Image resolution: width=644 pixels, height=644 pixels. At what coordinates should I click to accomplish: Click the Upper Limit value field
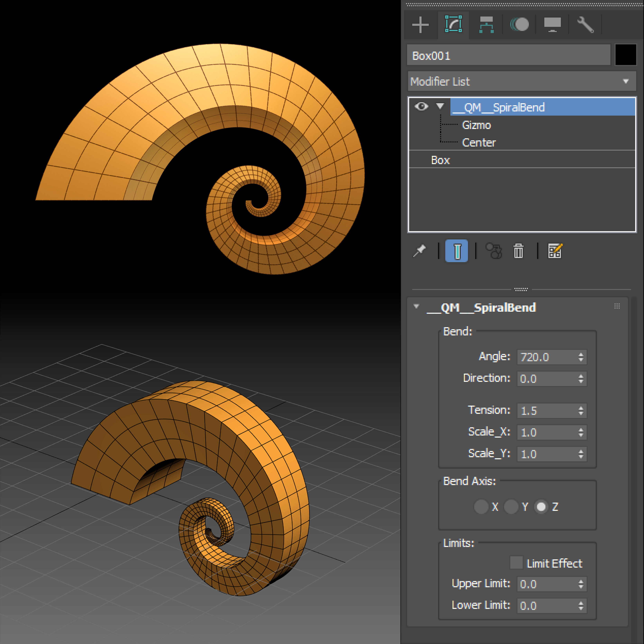tap(547, 584)
